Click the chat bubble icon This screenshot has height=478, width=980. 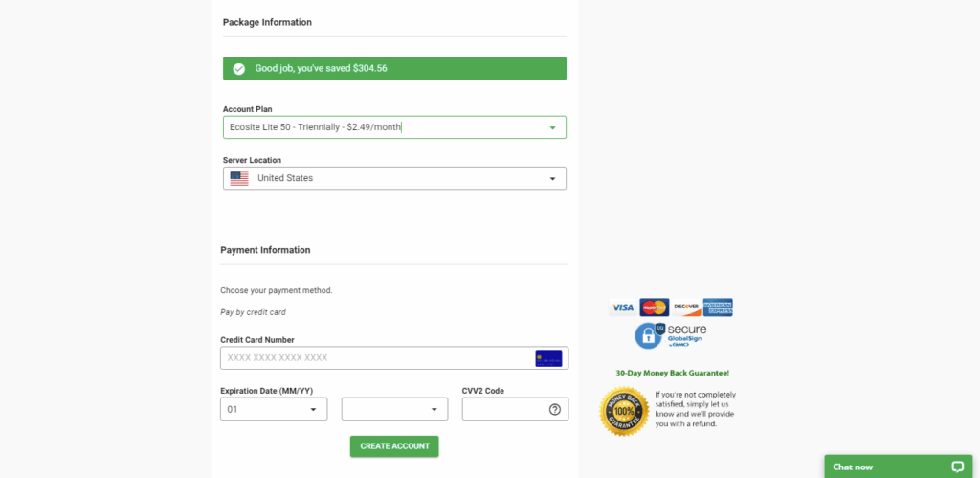957,467
